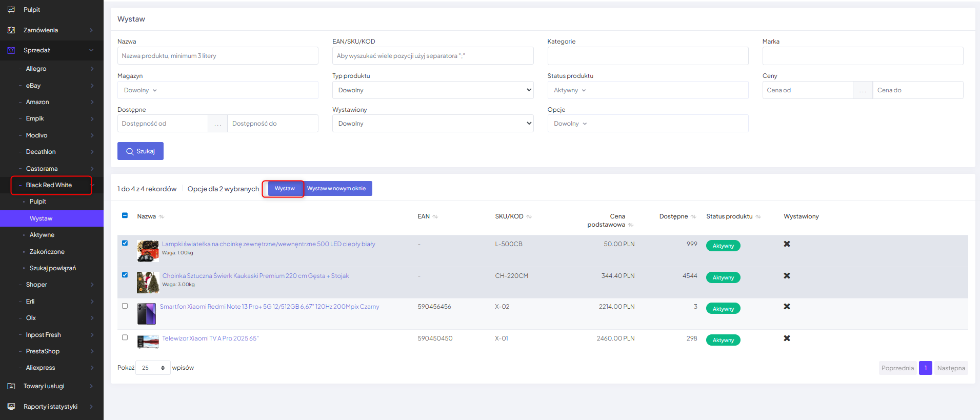980x420 pixels.
Task: Check the Smartfon Xiaomi Redmi row checkbox
Action: [125, 306]
